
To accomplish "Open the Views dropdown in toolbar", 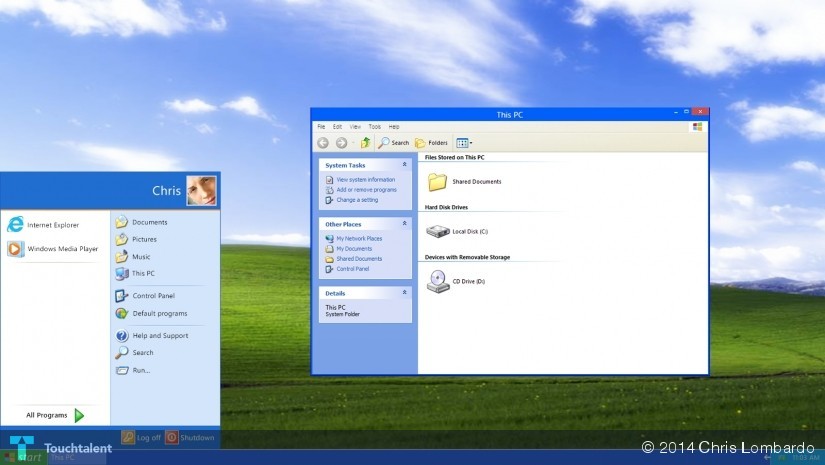I will (464, 143).
